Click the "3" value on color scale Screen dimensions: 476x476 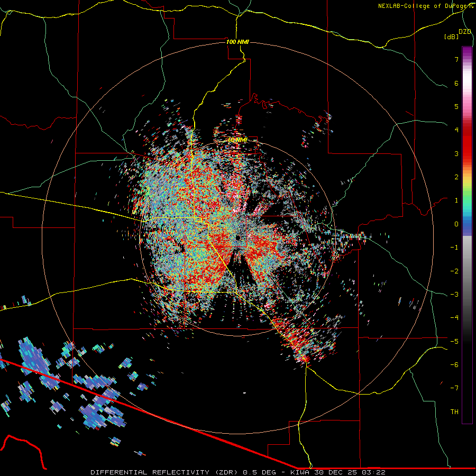click(456, 153)
